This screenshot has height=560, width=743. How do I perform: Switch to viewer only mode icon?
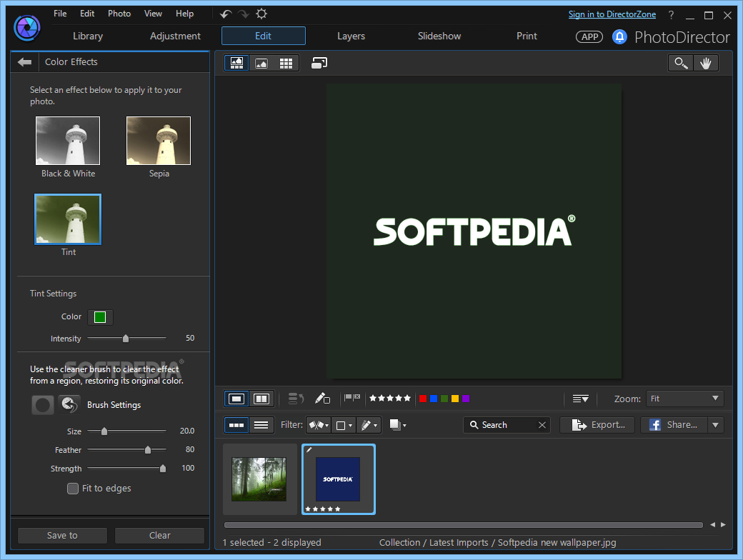pyautogui.click(x=261, y=63)
